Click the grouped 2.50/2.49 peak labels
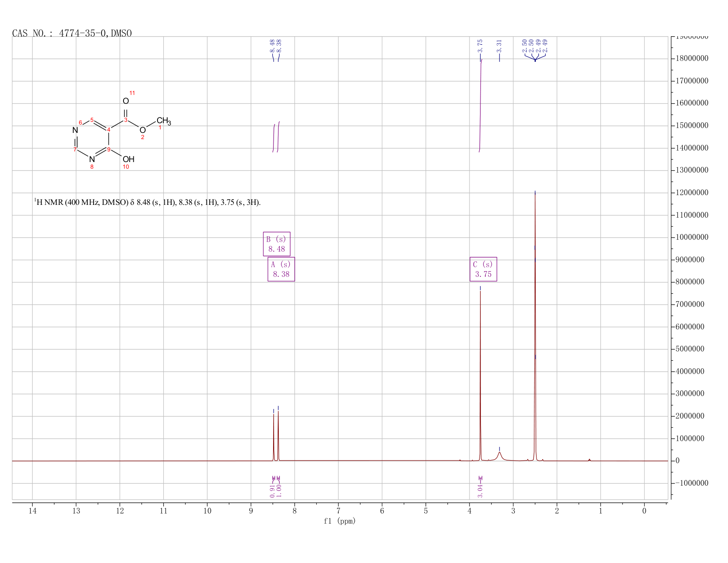 click(535, 45)
